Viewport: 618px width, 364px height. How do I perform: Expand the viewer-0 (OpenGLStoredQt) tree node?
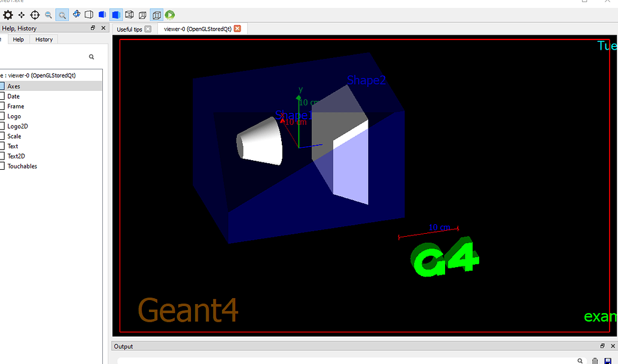click(x=37, y=75)
